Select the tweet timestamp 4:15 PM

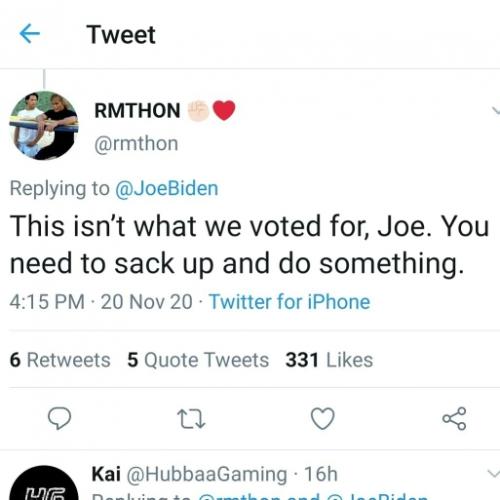(47, 302)
